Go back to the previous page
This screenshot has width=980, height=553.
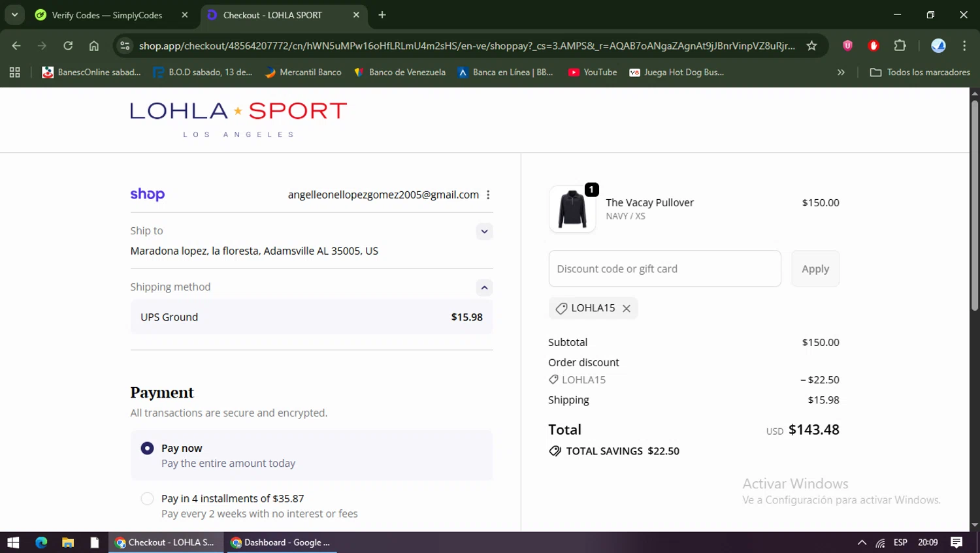pos(16,46)
